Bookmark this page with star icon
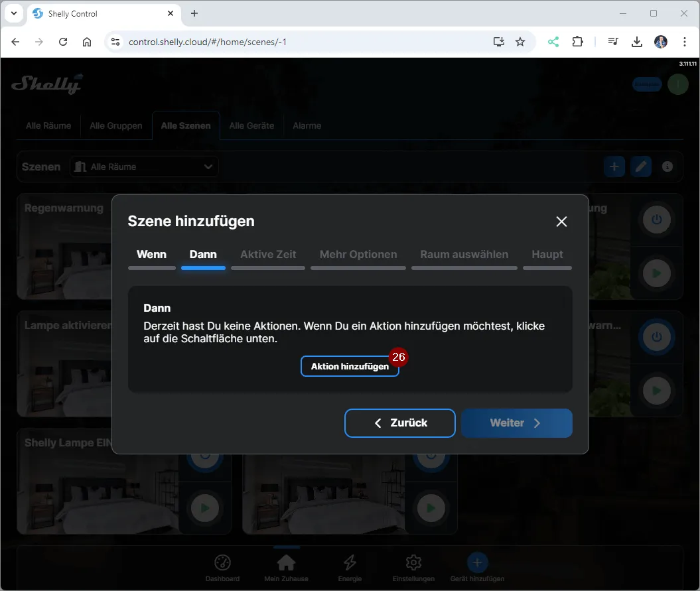This screenshot has height=591, width=700. click(520, 42)
